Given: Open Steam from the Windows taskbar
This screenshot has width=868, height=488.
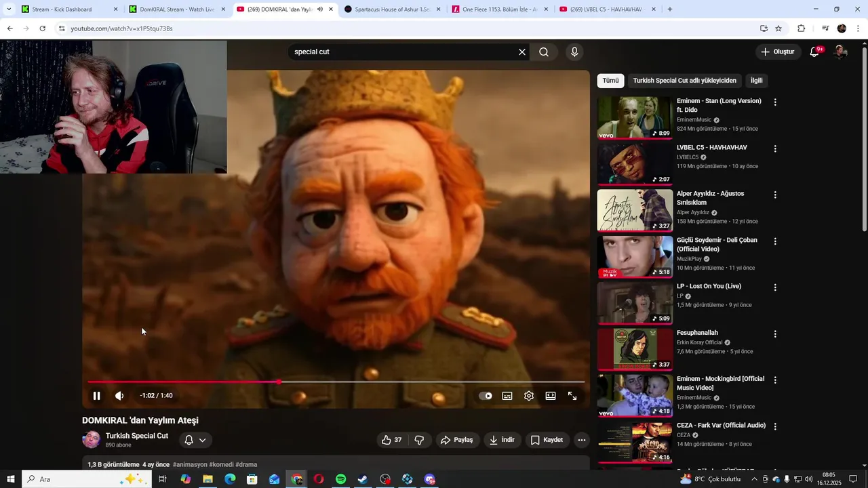Looking at the screenshot, I should (363, 479).
